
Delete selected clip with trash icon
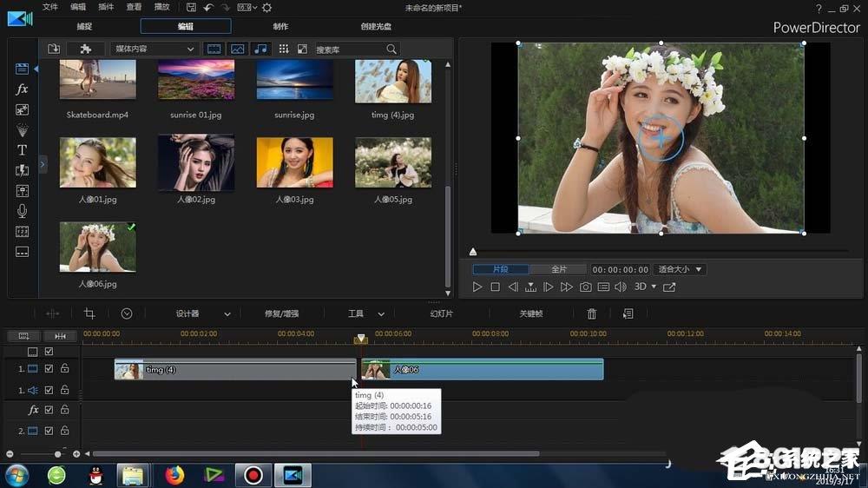point(592,313)
